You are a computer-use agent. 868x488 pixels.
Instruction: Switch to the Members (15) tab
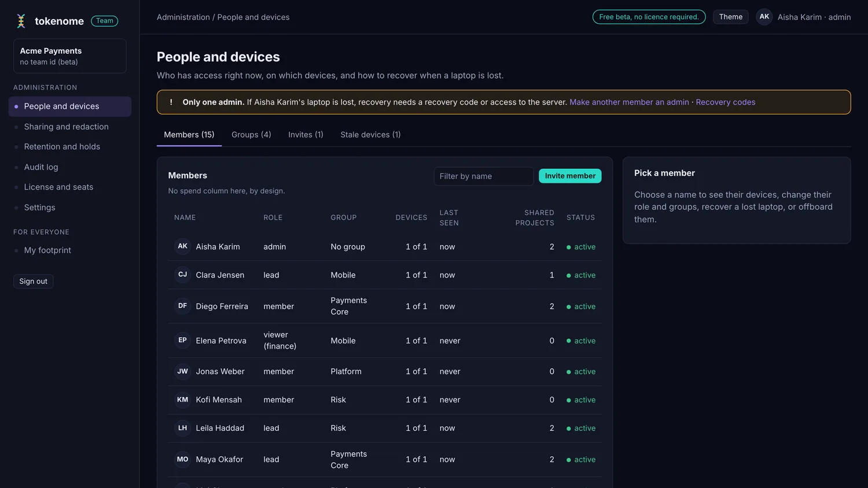pos(189,135)
